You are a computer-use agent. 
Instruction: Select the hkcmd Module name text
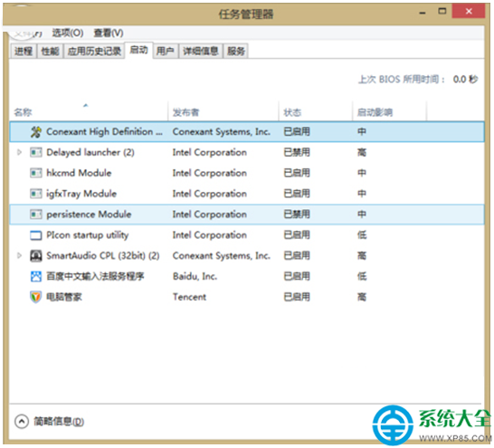point(79,173)
